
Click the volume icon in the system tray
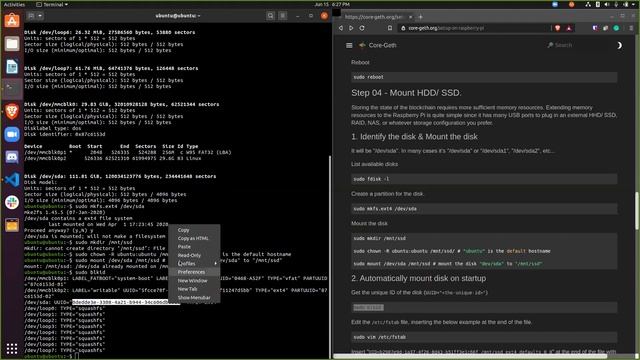pyautogui.click(x=607, y=4)
